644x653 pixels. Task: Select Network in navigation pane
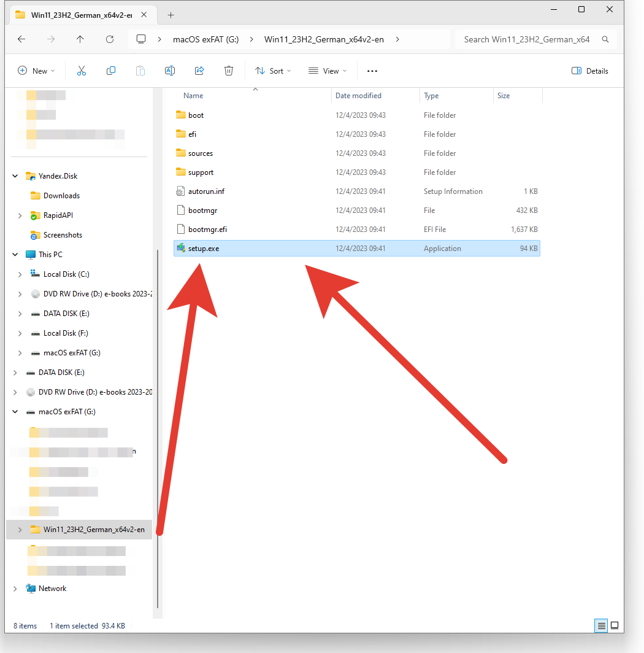tap(53, 589)
